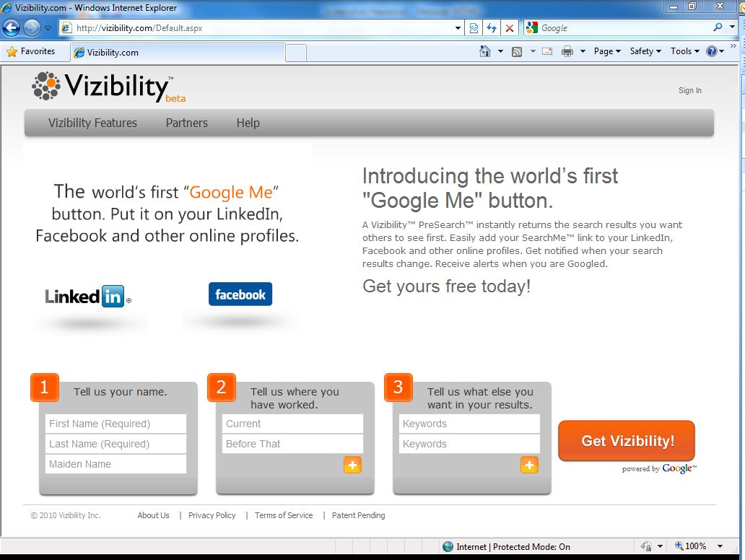745x560 pixels.
Task: Click the Compatibility View icon
Action: pyautogui.click(x=474, y=28)
